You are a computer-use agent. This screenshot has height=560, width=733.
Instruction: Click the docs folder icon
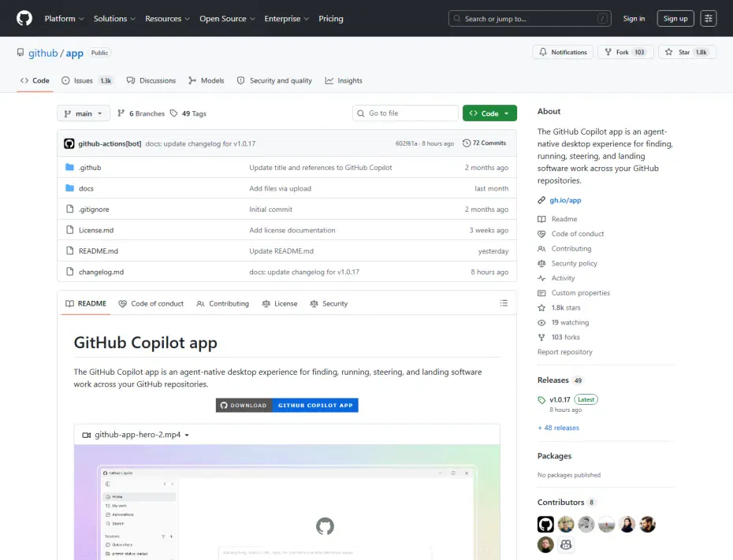point(69,188)
